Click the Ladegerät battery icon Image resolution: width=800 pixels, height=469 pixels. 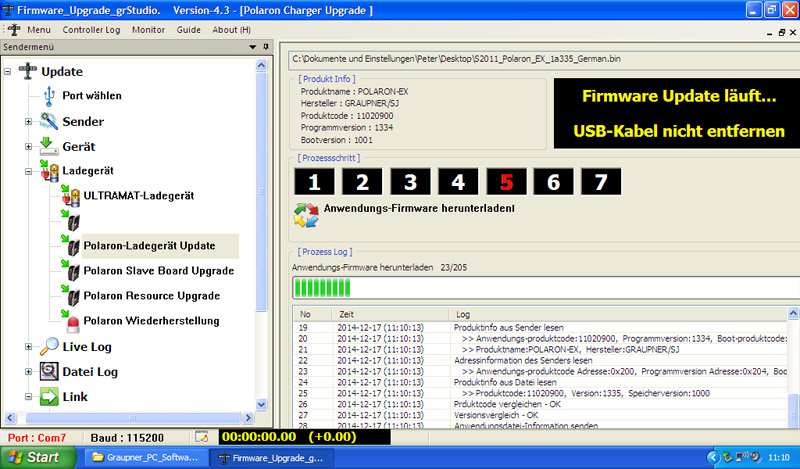click(x=49, y=170)
